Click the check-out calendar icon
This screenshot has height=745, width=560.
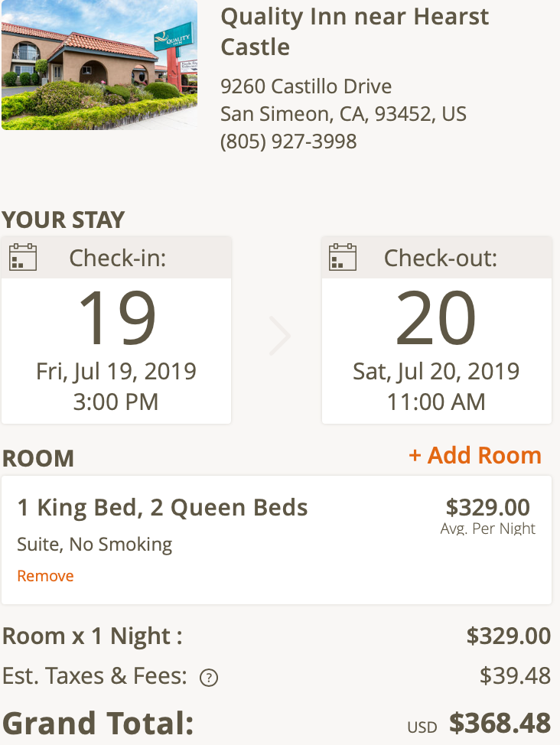[x=343, y=257]
